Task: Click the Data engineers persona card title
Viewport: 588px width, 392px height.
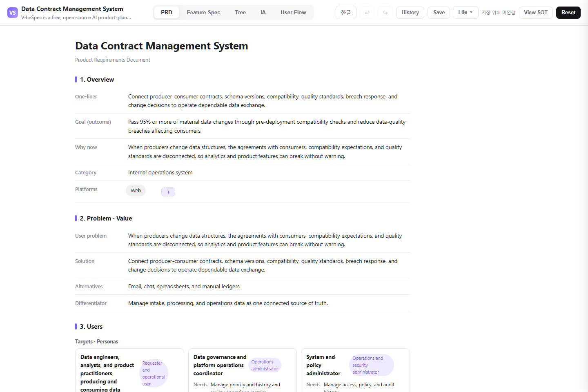Action: tap(107, 373)
